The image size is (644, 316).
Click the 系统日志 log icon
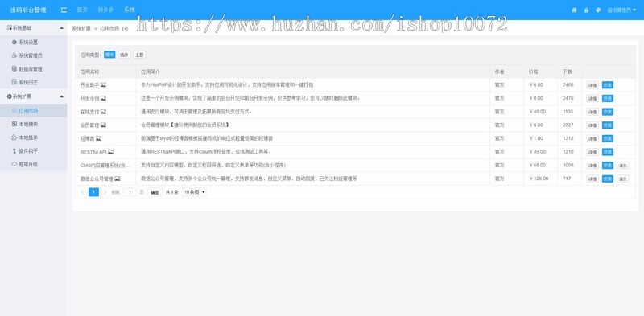pos(14,82)
